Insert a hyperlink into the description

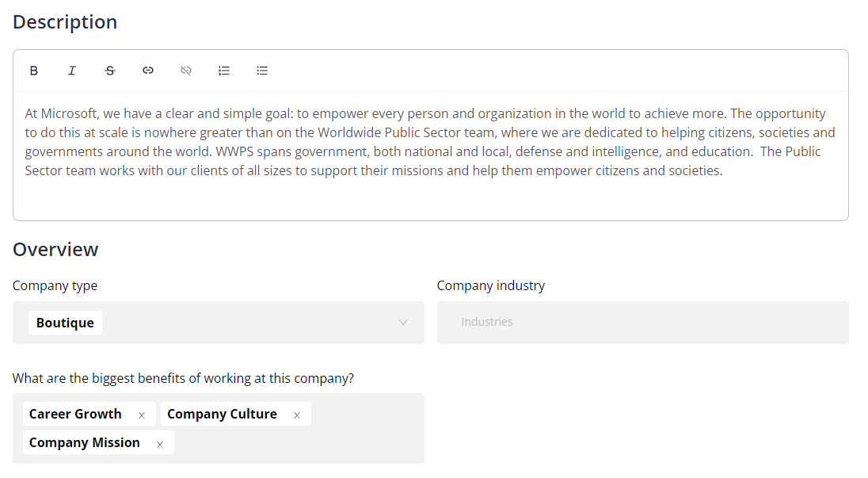coord(148,71)
